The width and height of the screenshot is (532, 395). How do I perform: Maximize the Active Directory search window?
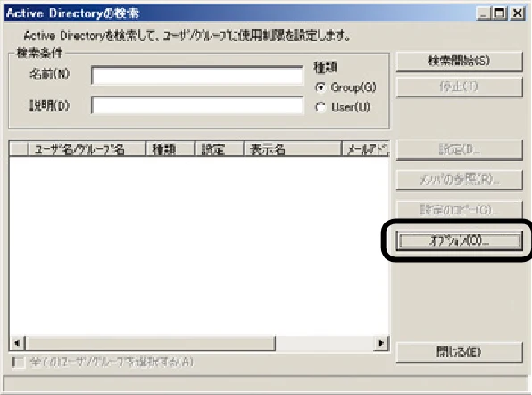click(x=500, y=13)
